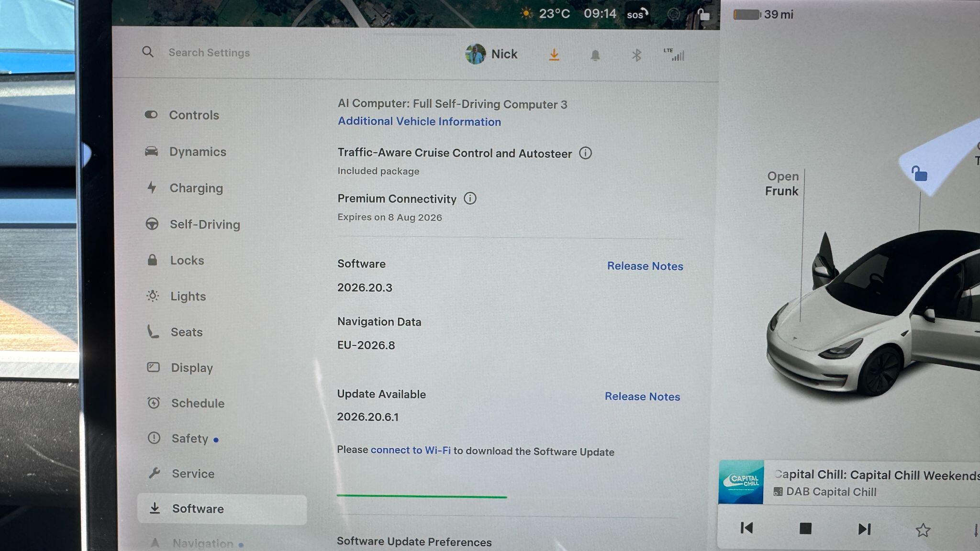
Task: Focus the Search Settings field
Action: [x=209, y=53]
